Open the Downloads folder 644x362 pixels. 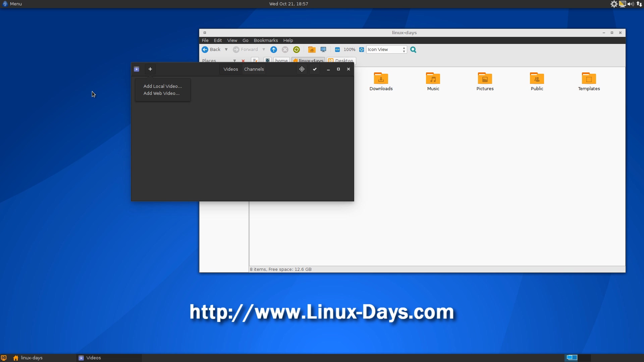[x=381, y=81]
